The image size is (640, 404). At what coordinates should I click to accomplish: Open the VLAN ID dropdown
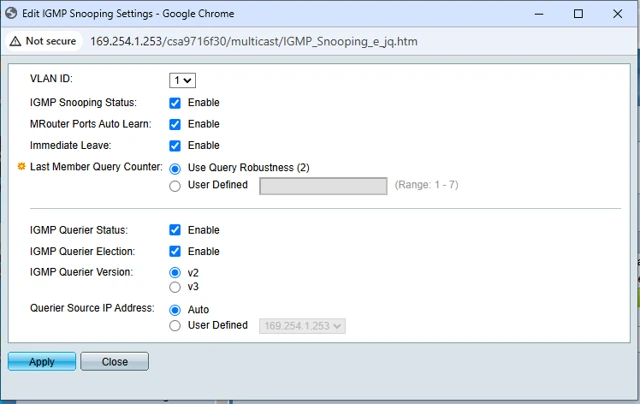coord(182,80)
